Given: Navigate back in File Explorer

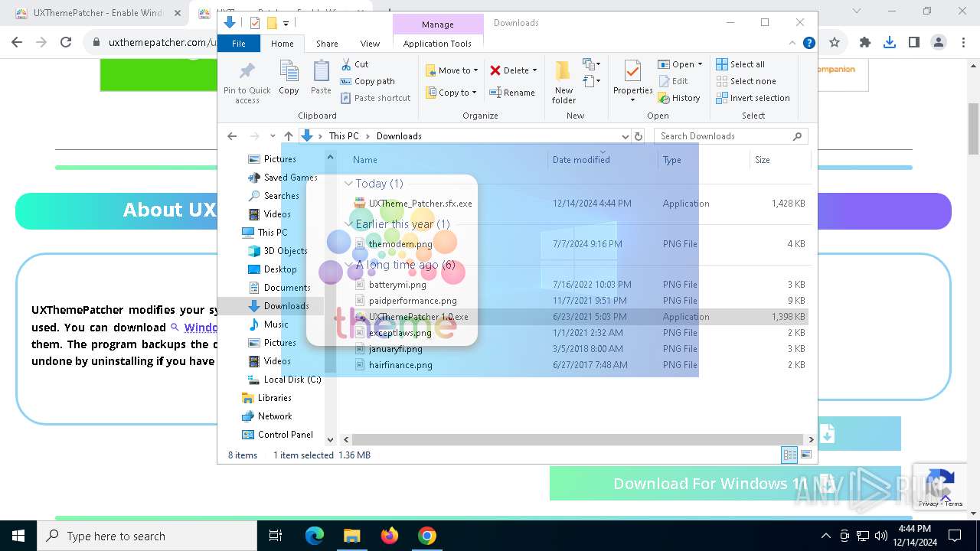Looking at the screenshot, I should coord(232,136).
